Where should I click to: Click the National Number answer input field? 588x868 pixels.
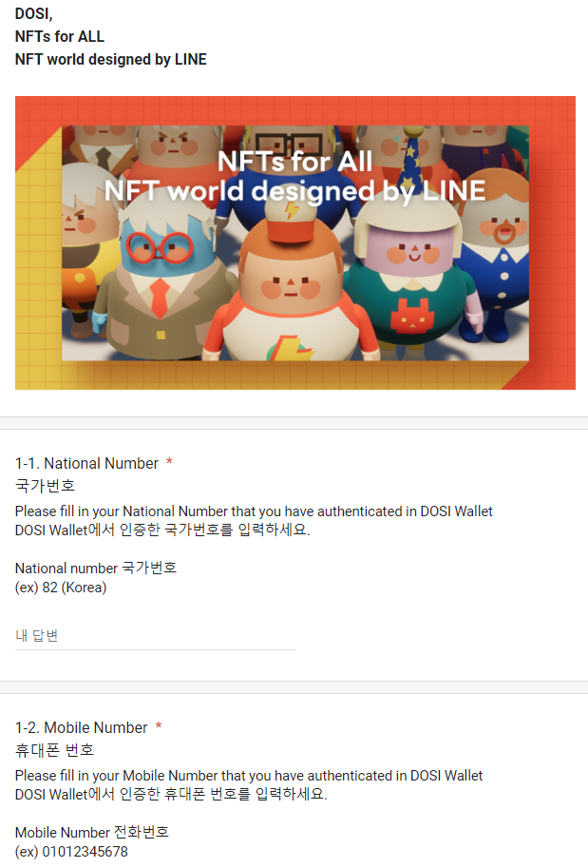(x=155, y=635)
